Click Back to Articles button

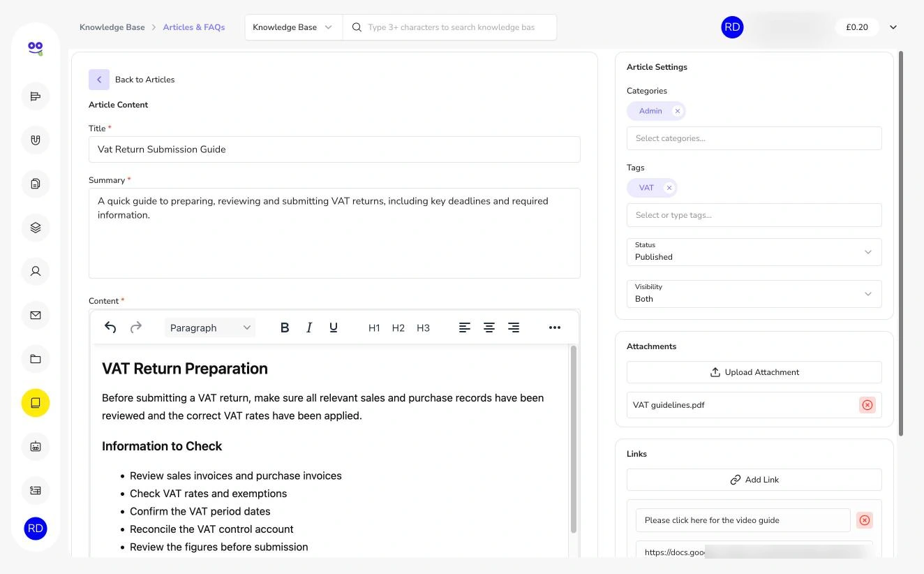tap(132, 80)
